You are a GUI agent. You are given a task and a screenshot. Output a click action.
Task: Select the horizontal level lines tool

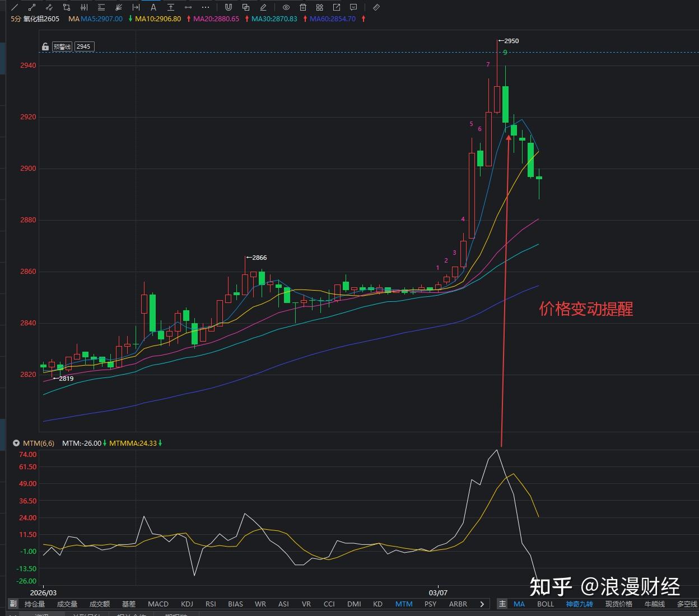coord(101,7)
